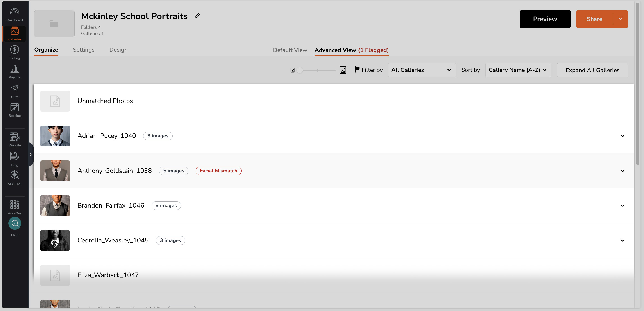644x311 pixels.
Task: Click the Brandon_Fairfax_1046 portrait thumbnail
Action: pos(55,206)
